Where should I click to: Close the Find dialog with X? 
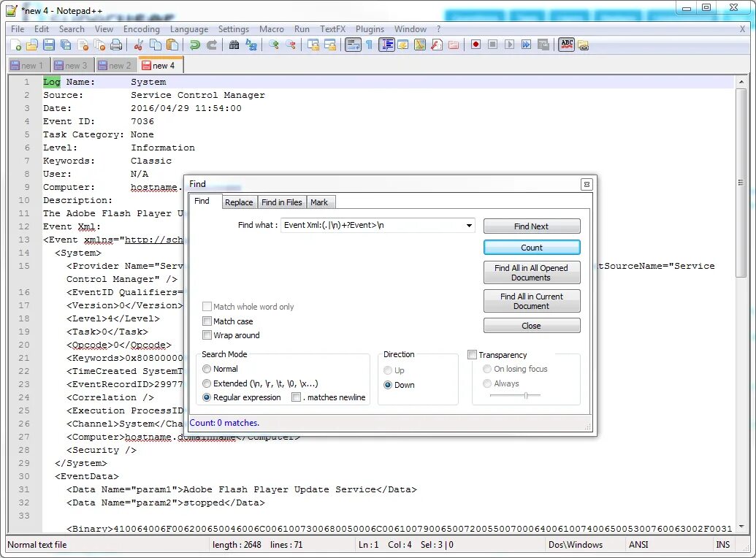[x=587, y=184]
